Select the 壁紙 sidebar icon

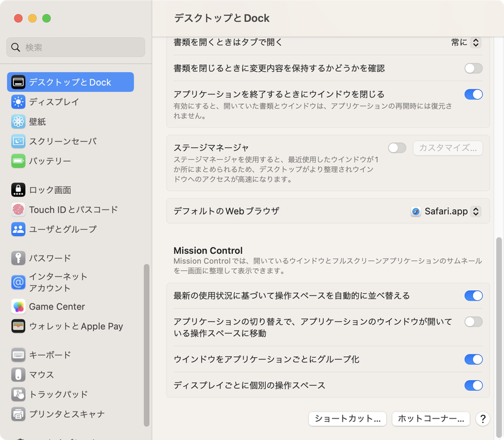click(x=18, y=121)
